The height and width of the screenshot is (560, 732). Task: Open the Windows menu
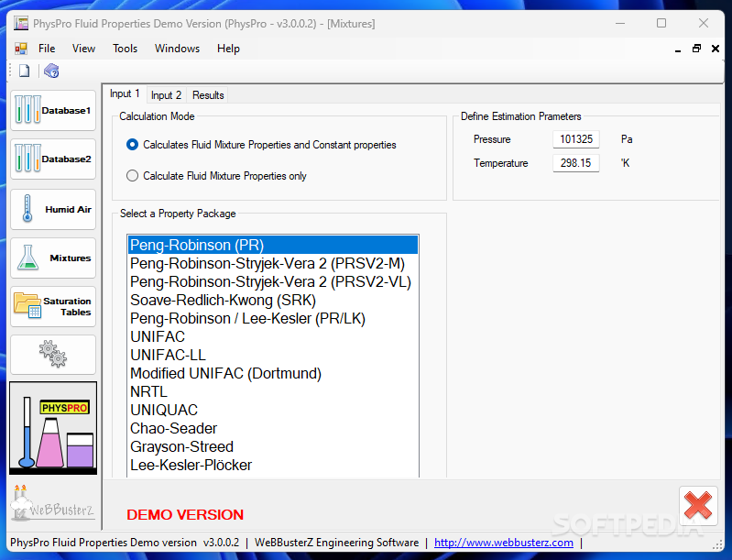[x=177, y=49]
